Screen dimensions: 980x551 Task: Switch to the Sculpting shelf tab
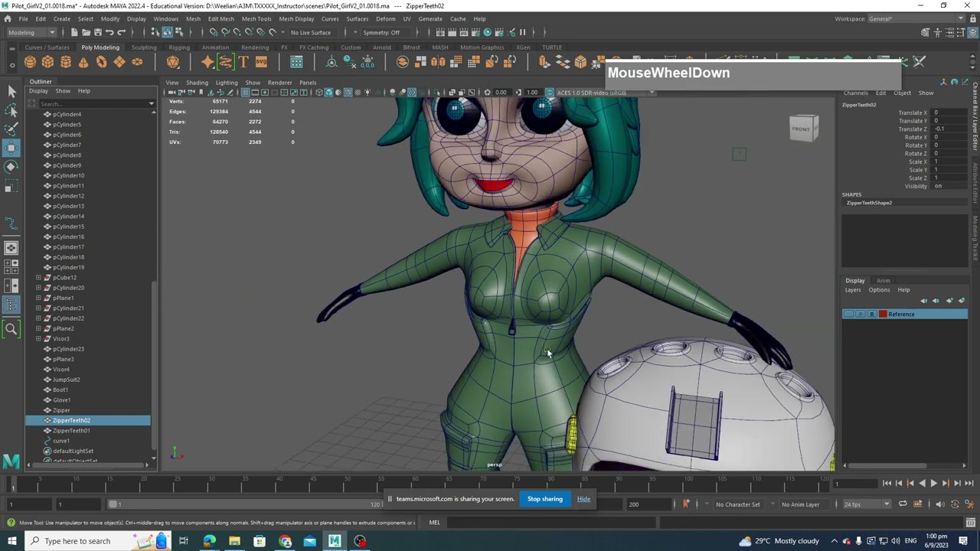click(x=143, y=47)
